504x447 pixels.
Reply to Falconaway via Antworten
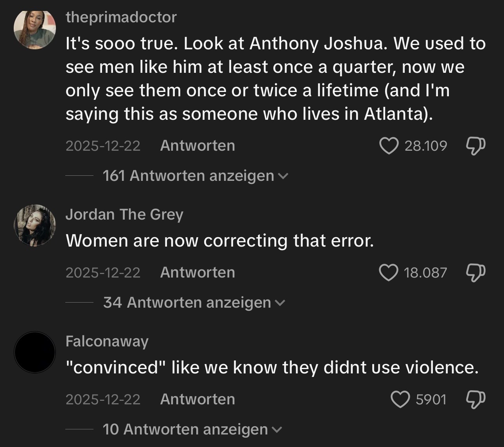pyautogui.click(x=197, y=399)
